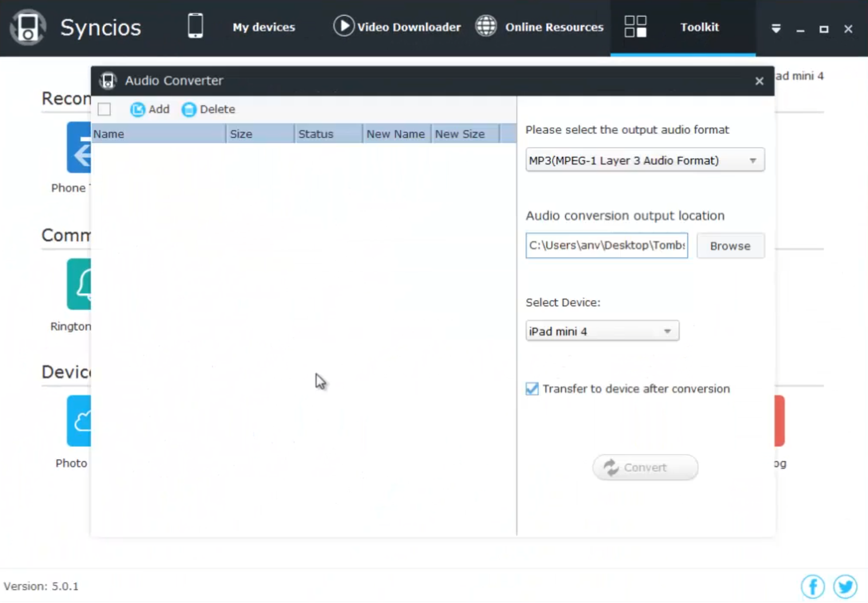Image resolution: width=868 pixels, height=603 pixels.
Task: Click the Delete trash icon
Action: [188, 109]
